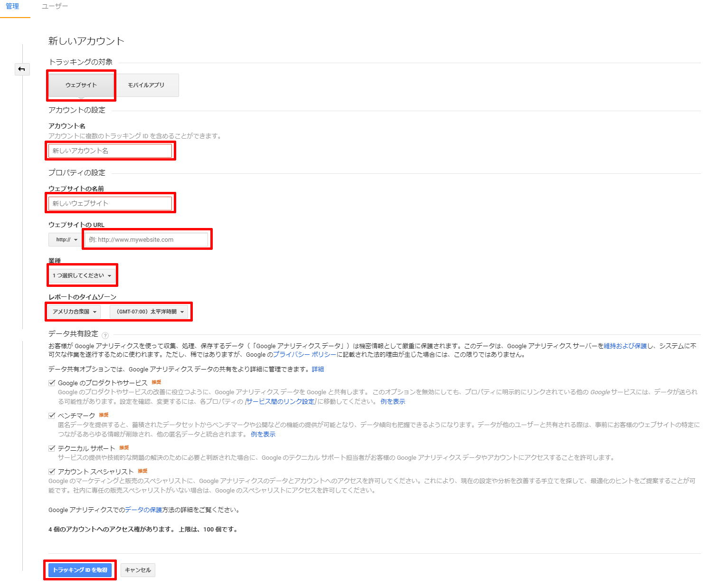The width and height of the screenshot is (709, 588).
Task: Open the ユーザー tab
Action: 55,7
